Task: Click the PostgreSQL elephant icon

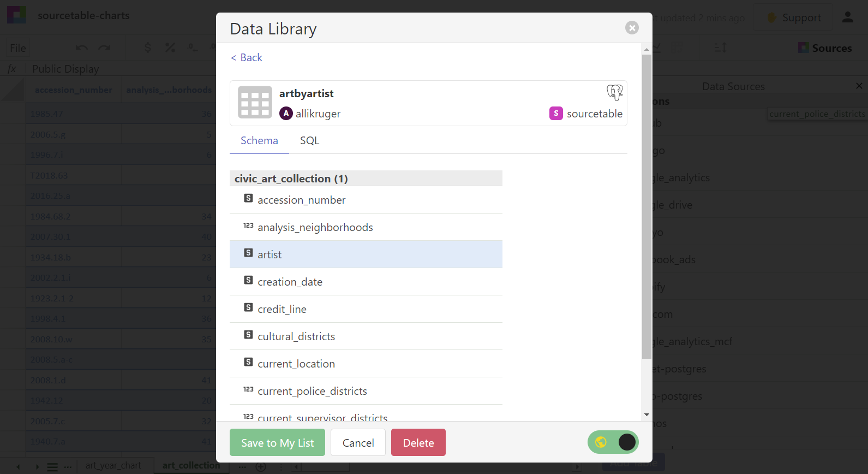Action: click(x=614, y=93)
